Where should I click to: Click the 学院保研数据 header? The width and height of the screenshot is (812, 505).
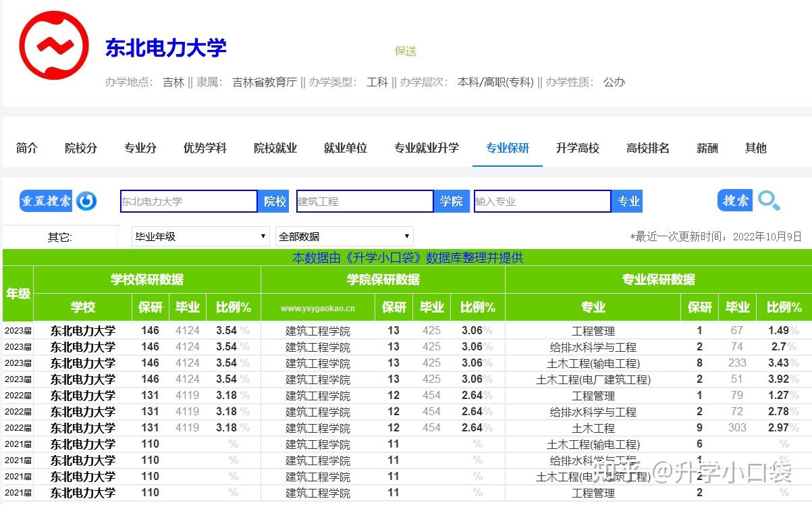[383, 280]
